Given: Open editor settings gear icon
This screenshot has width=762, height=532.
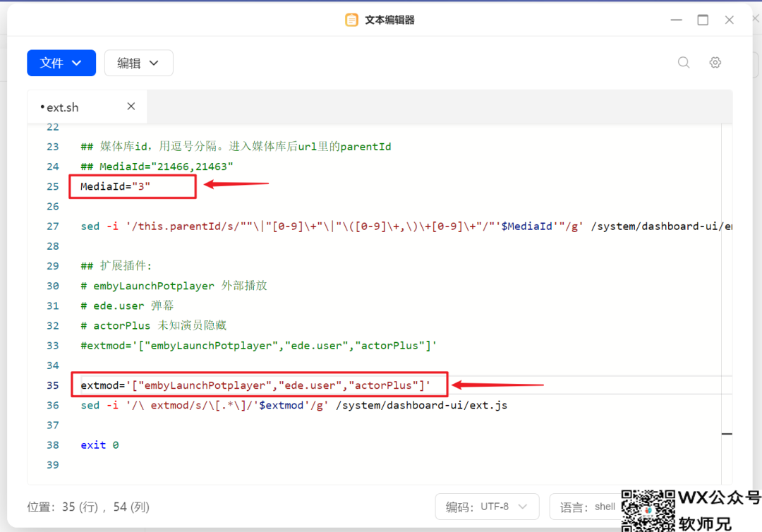Looking at the screenshot, I should 715,62.
